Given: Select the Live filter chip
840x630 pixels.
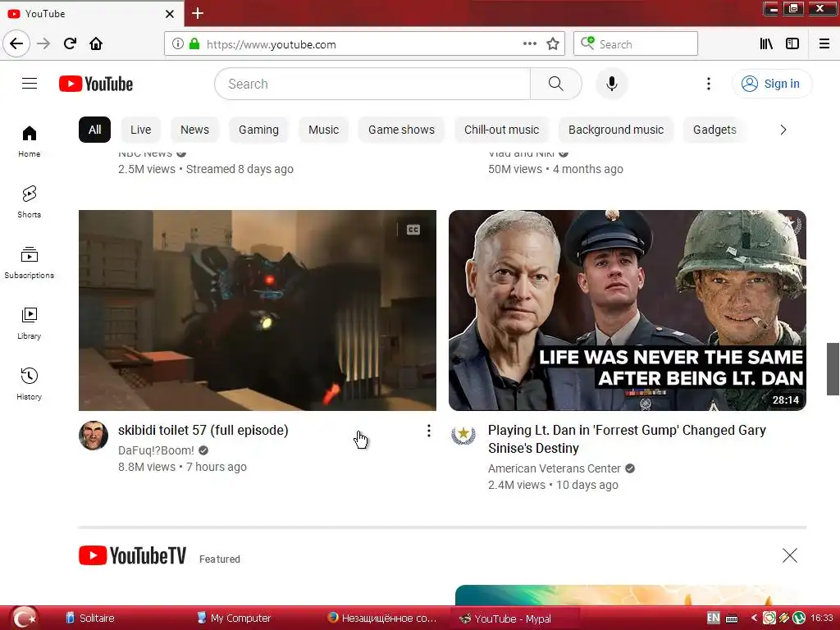Looking at the screenshot, I should click(141, 130).
